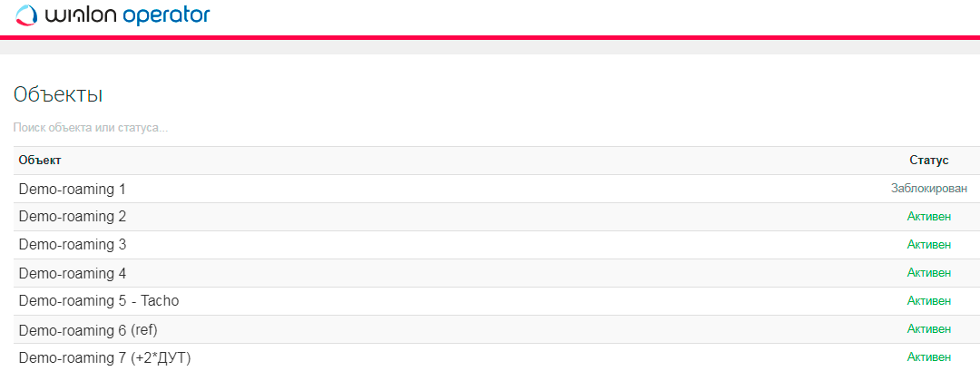Screen dimensions: 980x371
Task: Choose the Demo-roaming 3 row
Action: 72,245
